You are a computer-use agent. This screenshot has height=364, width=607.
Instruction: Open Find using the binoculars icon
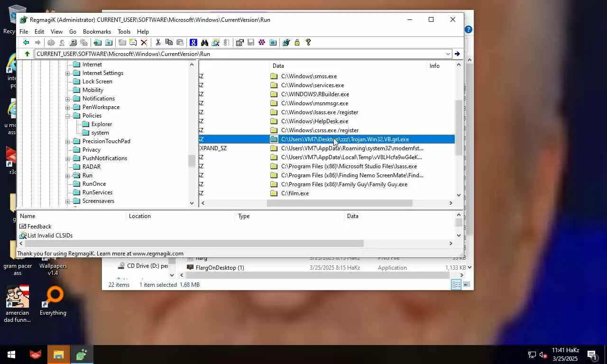pos(204,42)
